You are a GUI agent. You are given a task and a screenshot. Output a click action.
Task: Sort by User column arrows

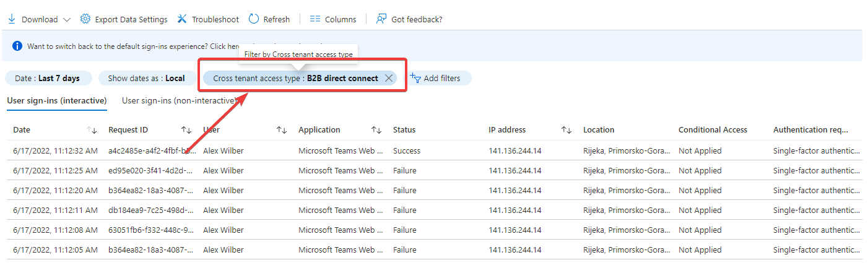[282, 130]
